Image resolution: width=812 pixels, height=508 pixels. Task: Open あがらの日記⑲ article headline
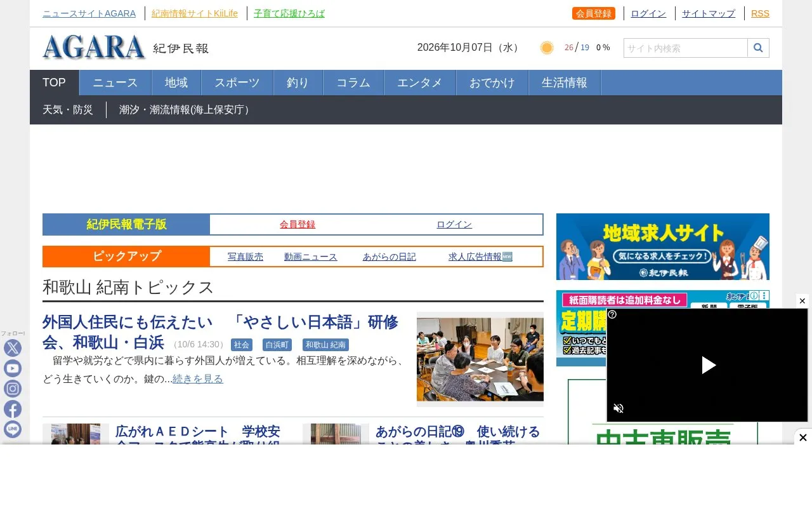coord(458,434)
